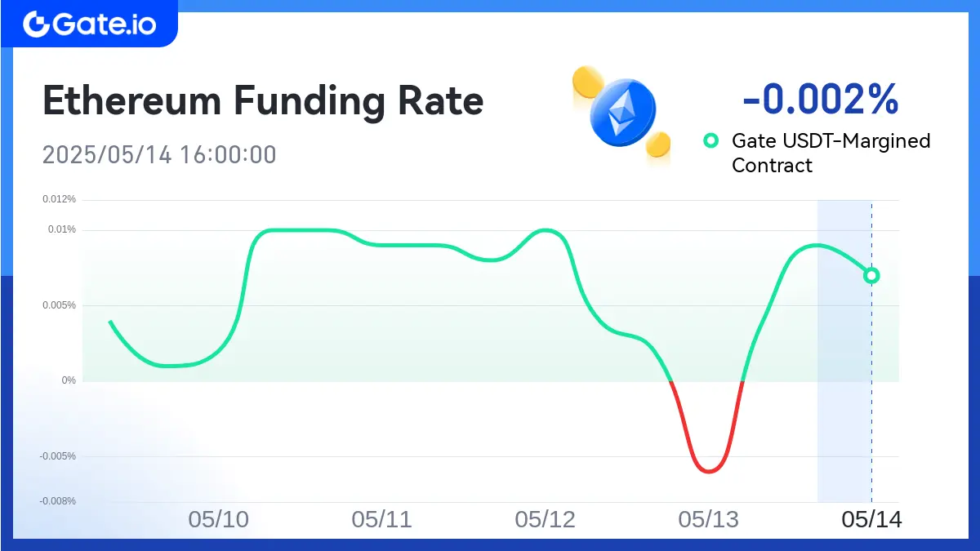
Task: Select the 05/11 date axis label
Action: pyautogui.click(x=381, y=518)
